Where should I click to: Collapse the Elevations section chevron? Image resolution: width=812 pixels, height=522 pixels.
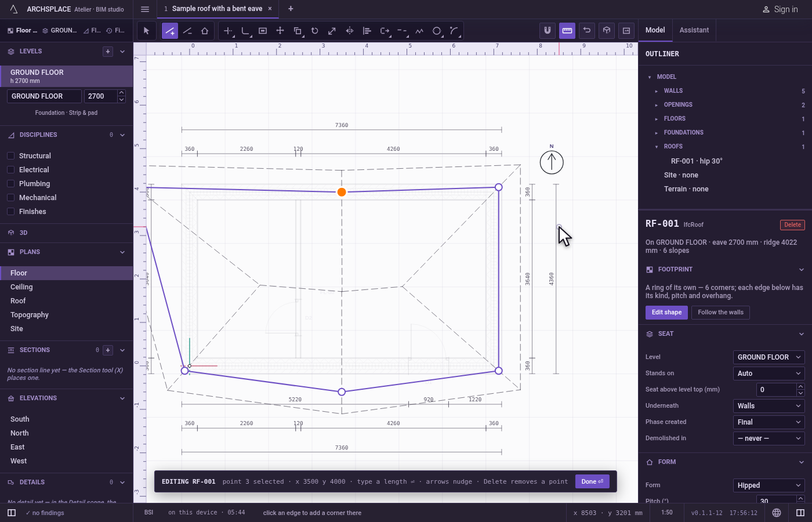click(122, 398)
